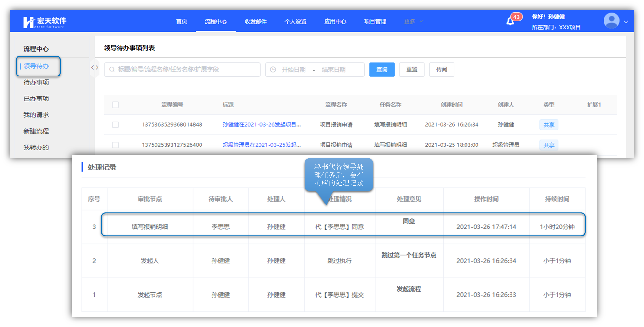Select 待办事项 in the sidebar
The image size is (644, 327).
[x=36, y=82]
